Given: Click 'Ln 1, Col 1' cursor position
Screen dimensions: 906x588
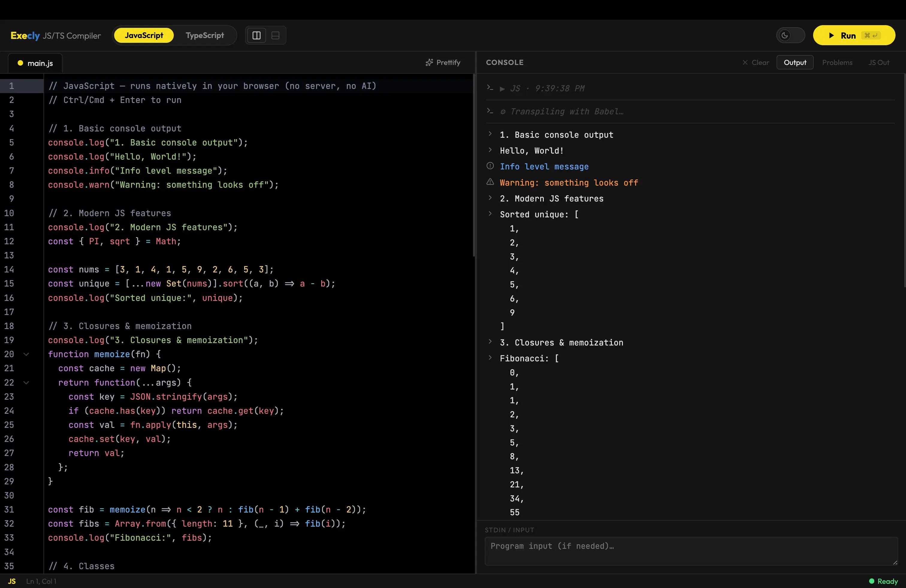Looking at the screenshot, I should coord(41,581).
